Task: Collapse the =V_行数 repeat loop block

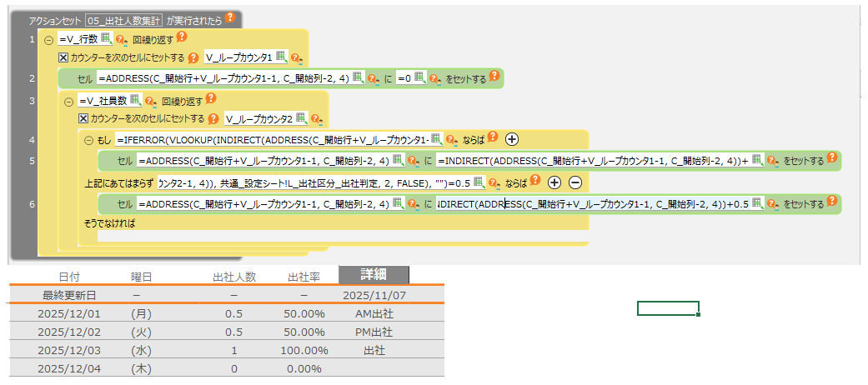Action: click(48, 39)
